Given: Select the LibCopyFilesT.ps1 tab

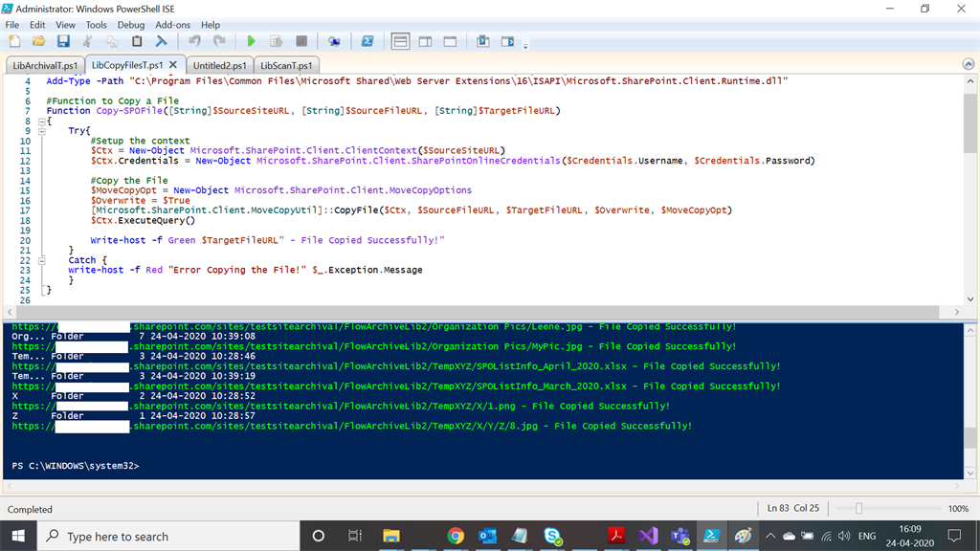Looking at the screenshot, I should click(x=127, y=64).
